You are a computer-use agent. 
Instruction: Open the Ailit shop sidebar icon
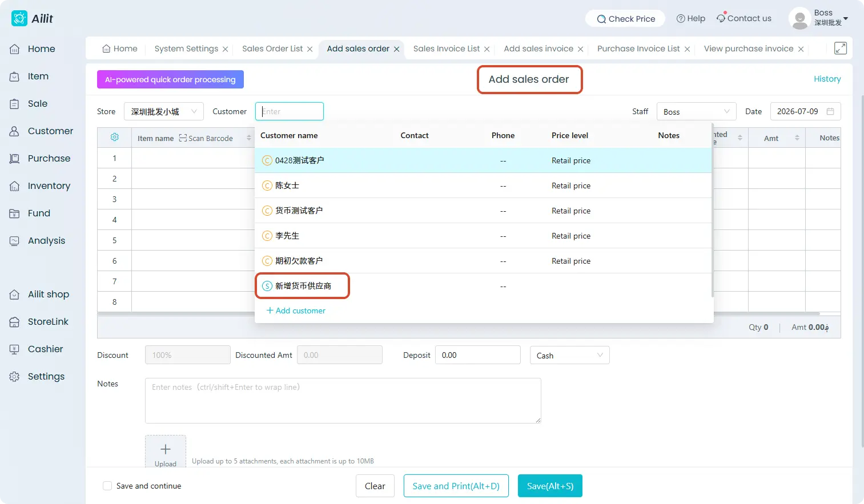click(15, 295)
